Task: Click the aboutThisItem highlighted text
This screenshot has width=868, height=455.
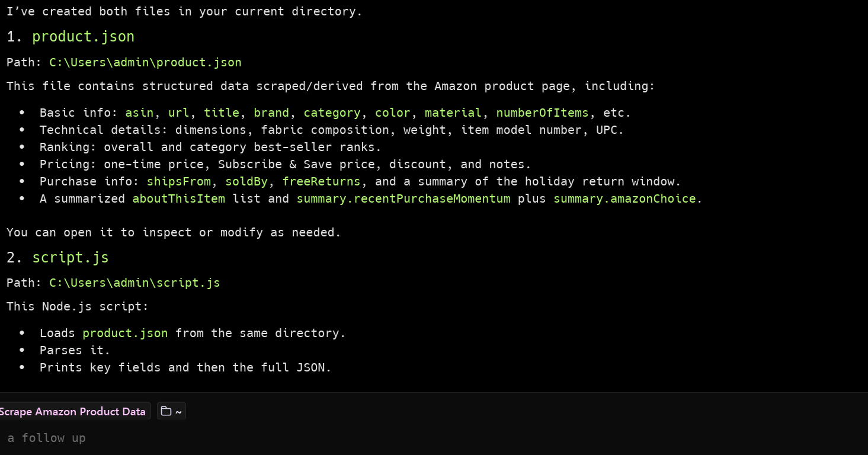Action: (x=178, y=198)
